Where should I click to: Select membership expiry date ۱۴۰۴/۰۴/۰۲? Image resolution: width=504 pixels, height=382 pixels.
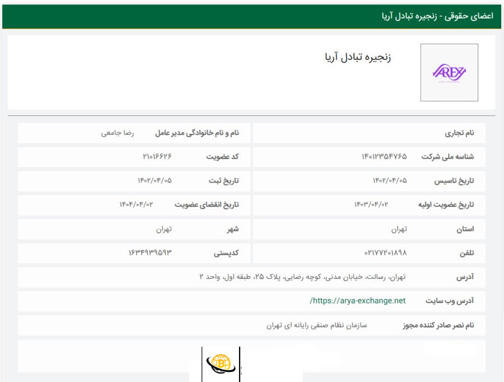[136, 204]
